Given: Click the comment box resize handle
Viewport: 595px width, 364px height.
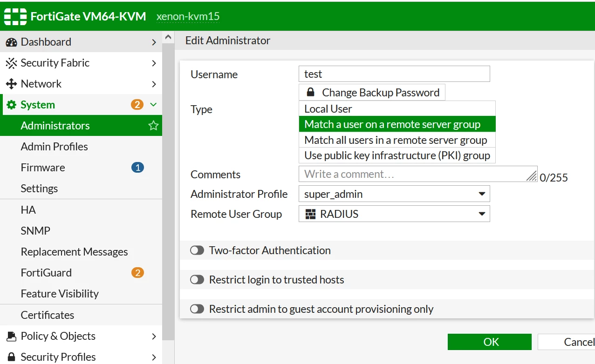Looking at the screenshot, I should pos(532,175).
